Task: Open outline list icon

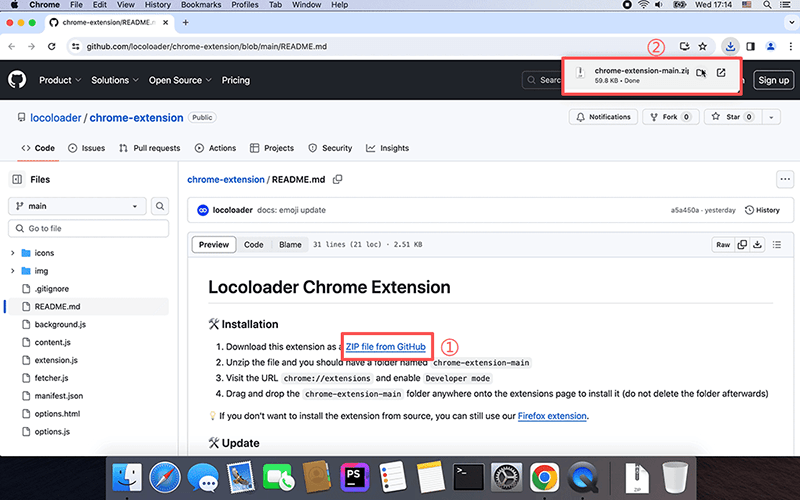Action: [777, 244]
